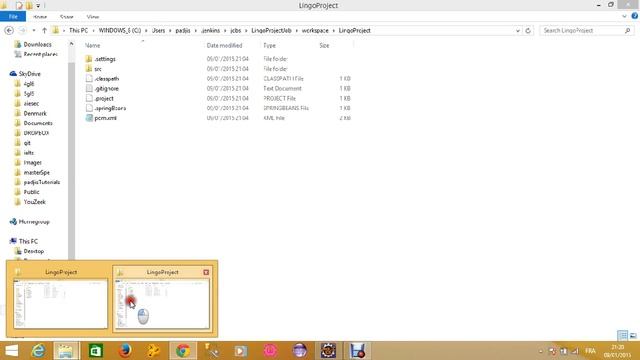Open Explorer Help question mark
Image resolution: width=640 pixels, height=360 pixels.
[635, 16]
